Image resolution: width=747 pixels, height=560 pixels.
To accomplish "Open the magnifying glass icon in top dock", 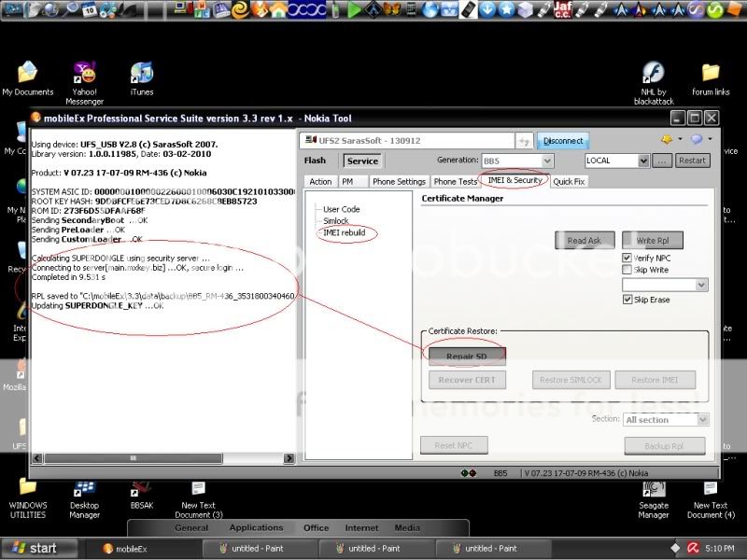I will [71, 9].
